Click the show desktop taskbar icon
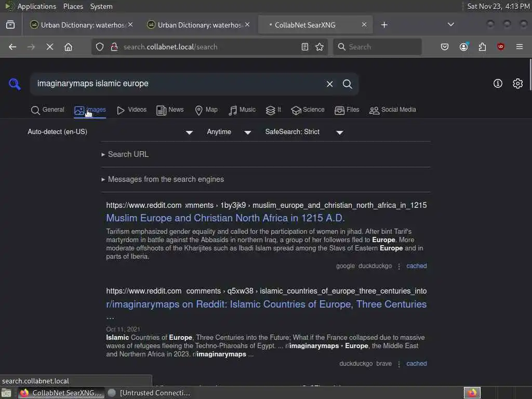This screenshot has width=532, height=399. click(x=6, y=393)
